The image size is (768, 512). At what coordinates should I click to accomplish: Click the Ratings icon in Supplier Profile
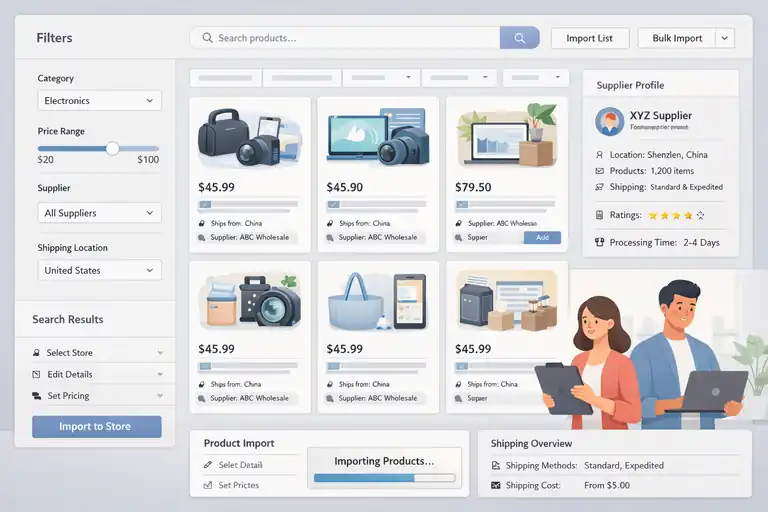pos(599,215)
